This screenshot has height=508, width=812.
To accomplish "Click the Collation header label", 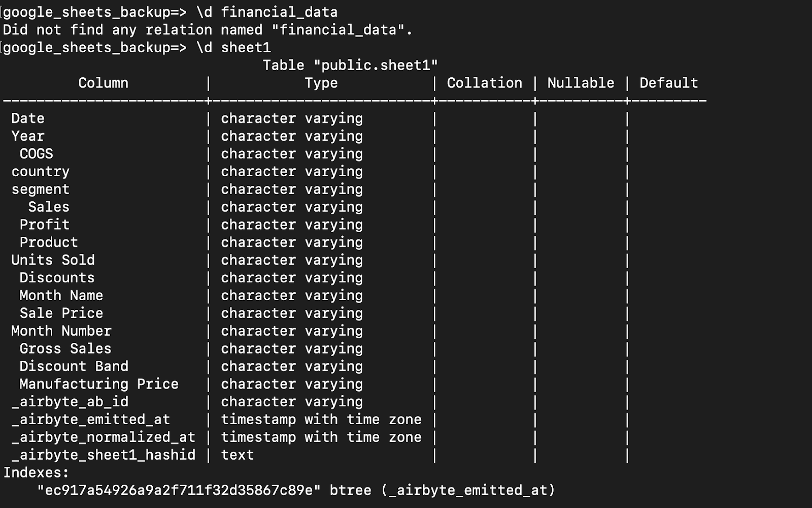I will [485, 83].
